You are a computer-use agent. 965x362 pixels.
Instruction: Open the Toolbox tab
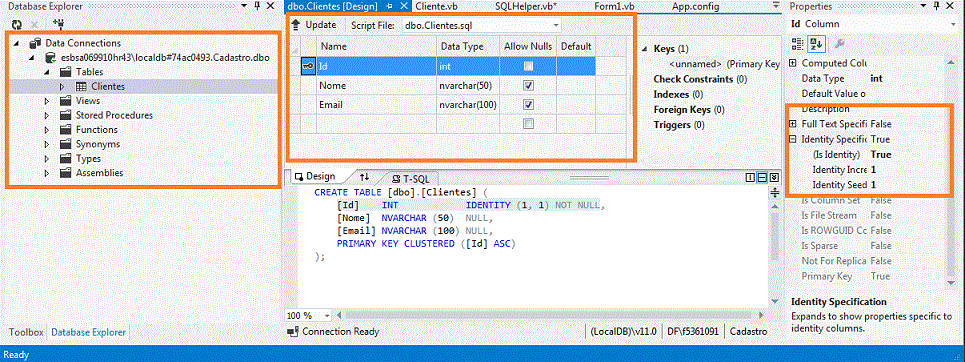pyautogui.click(x=26, y=332)
